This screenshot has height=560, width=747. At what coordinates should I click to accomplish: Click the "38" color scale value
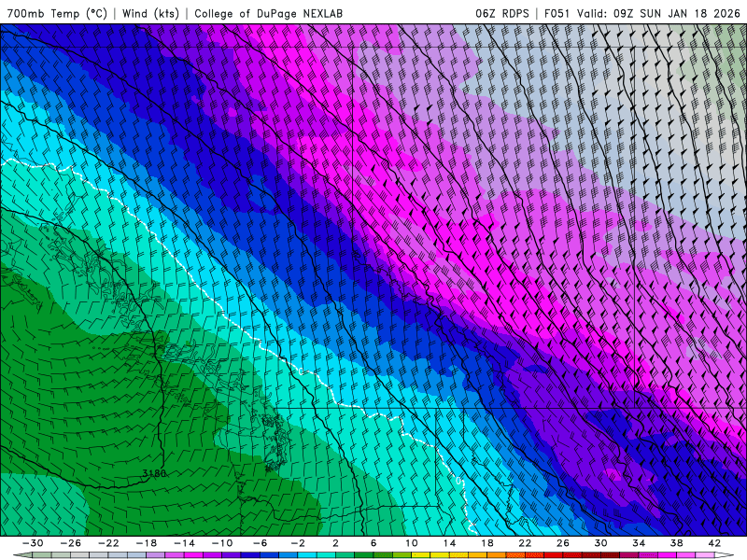(676, 543)
